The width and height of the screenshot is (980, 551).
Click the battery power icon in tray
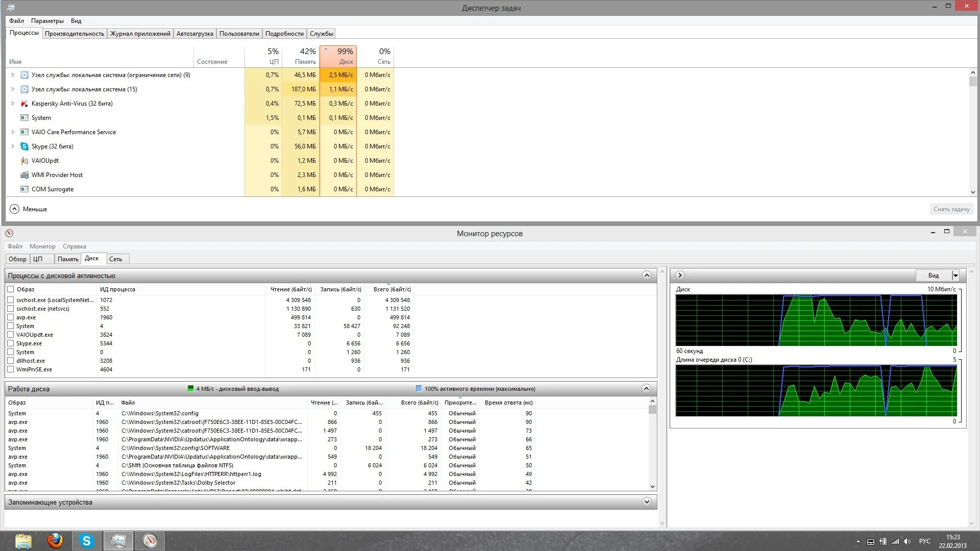883,541
